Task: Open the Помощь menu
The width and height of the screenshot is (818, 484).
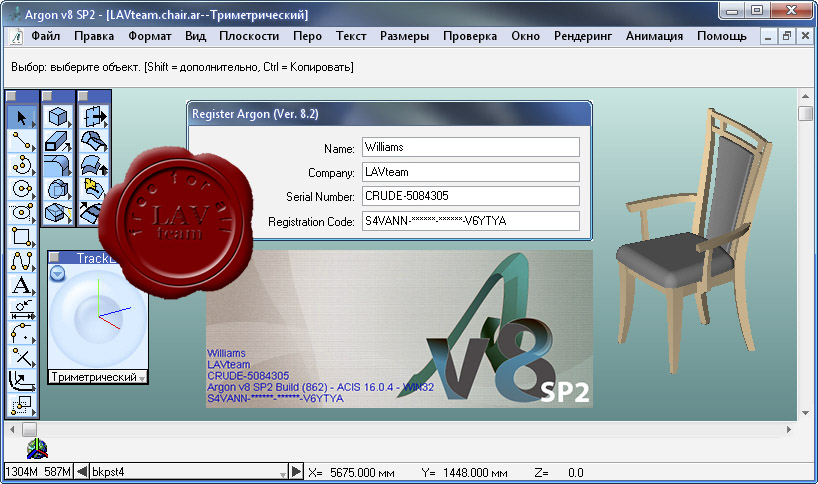Action: pyautogui.click(x=721, y=36)
